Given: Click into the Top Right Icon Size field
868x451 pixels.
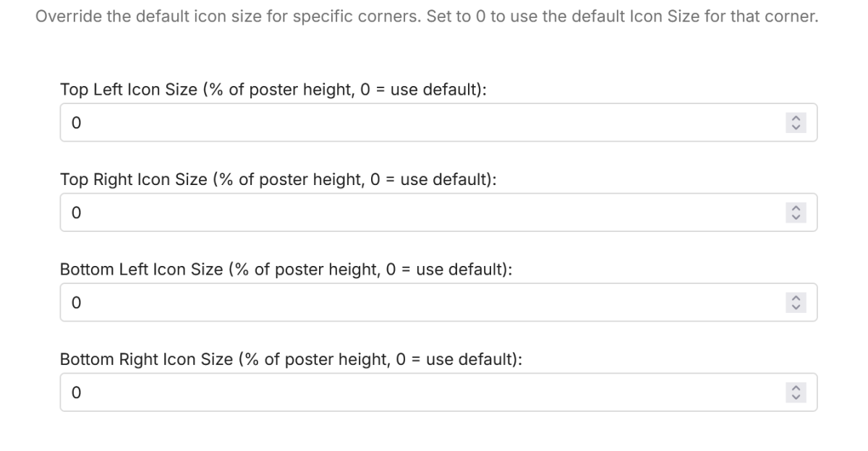Looking at the screenshot, I should coord(420,212).
